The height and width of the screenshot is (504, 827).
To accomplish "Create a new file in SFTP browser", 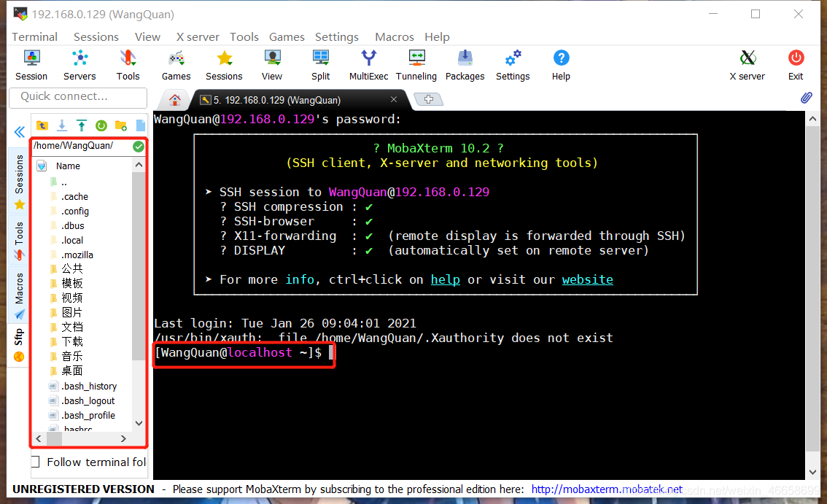I will coord(140,125).
